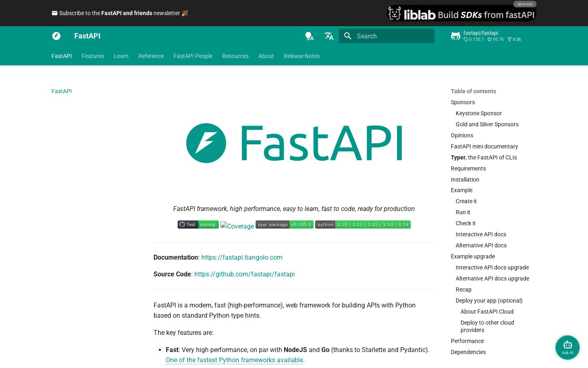Jump to the Dependencies section
The height and width of the screenshot is (368, 588).
point(468,352)
